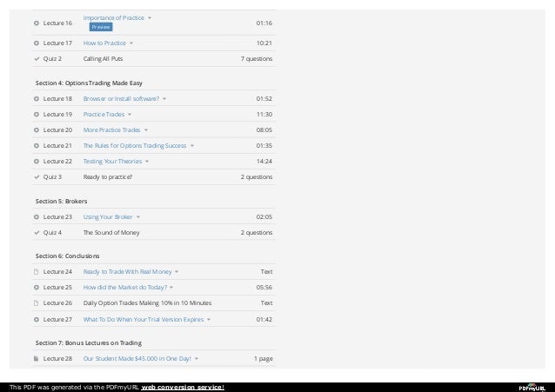Click the Section 7: Bonus Lectures on Trading heading
Viewport: 555px width, 392px height.
point(89,343)
